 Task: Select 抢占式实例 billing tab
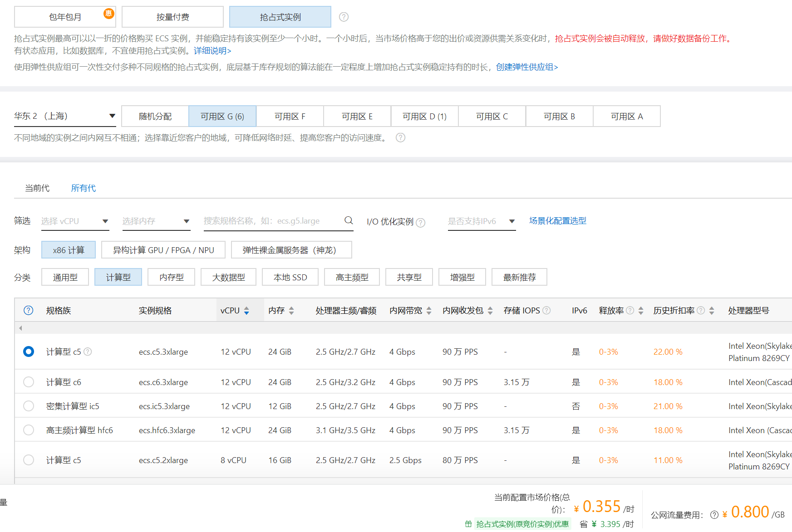280,17
